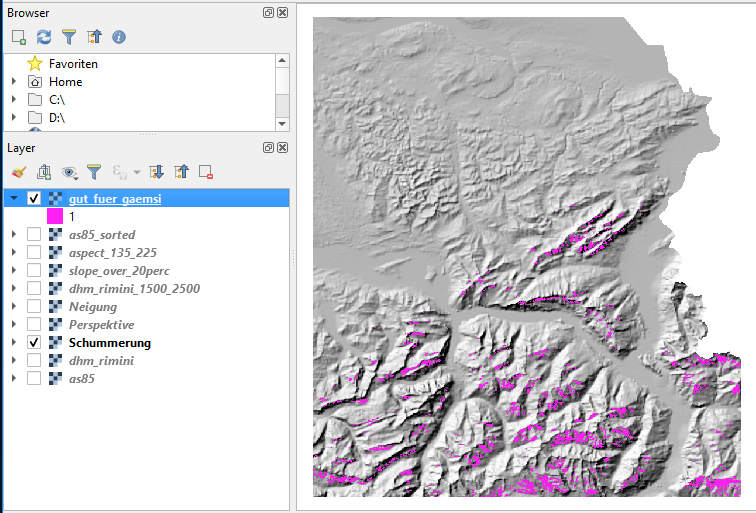756x513 pixels.
Task: Select the Favoriten item in Browser
Action: point(73,64)
